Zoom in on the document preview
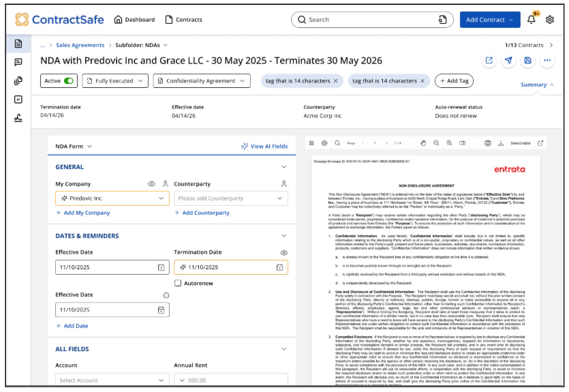 click(x=450, y=143)
